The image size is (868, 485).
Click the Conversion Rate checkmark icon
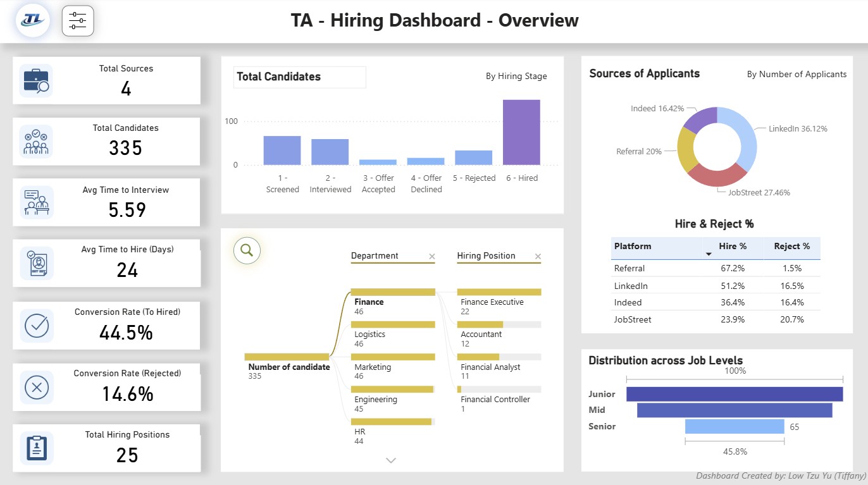pos(36,326)
